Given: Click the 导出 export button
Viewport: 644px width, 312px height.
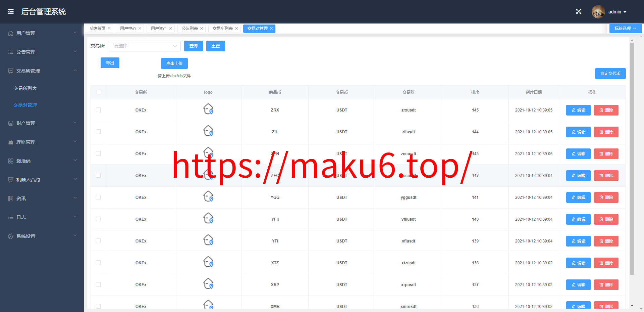Looking at the screenshot, I should (x=110, y=63).
